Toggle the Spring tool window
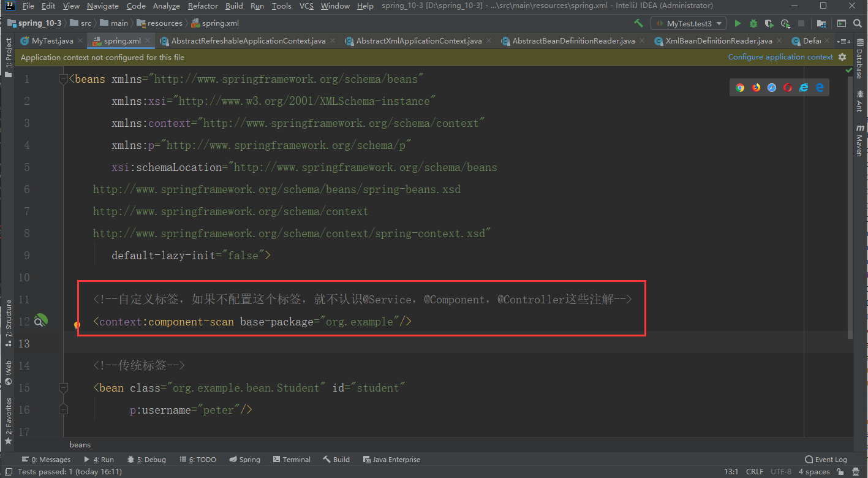The height and width of the screenshot is (478, 868). (x=244, y=460)
